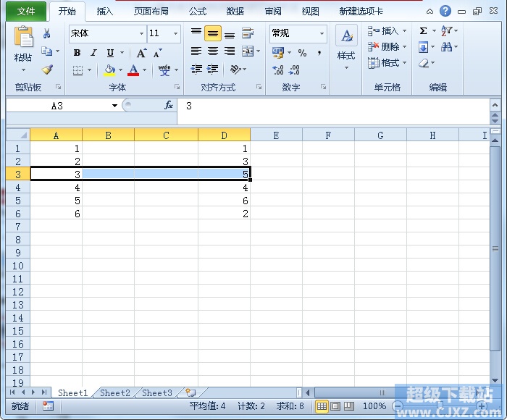Switch to Page Break Preview
The width and height of the screenshot is (507, 420).
(x=349, y=406)
